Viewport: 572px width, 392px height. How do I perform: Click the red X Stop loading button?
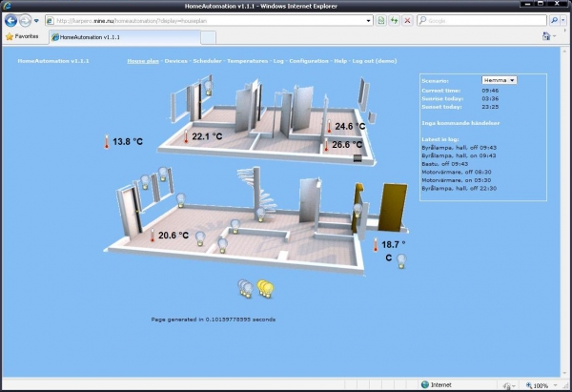tap(407, 20)
